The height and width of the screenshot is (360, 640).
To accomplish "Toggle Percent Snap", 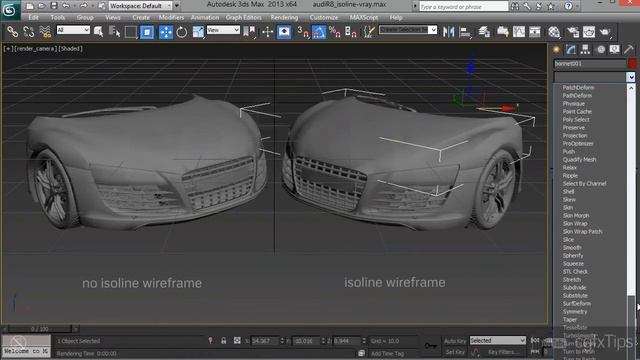I will pyautogui.click(x=335, y=31).
